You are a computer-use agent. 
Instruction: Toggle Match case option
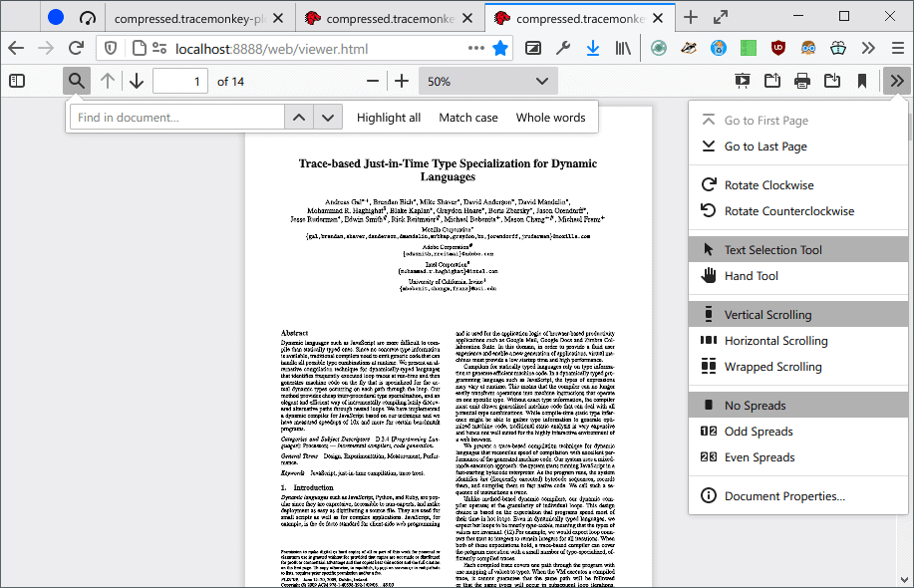[x=468, y=118]
